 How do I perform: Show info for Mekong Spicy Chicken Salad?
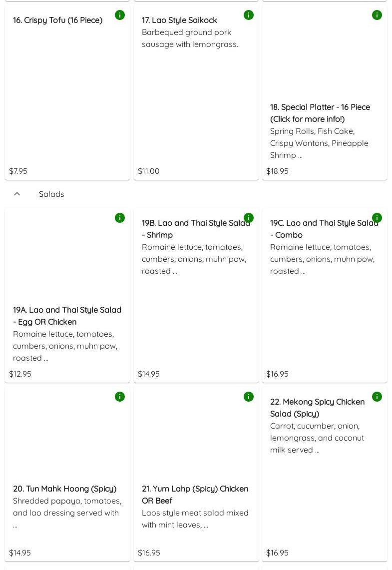coord(377,397)
